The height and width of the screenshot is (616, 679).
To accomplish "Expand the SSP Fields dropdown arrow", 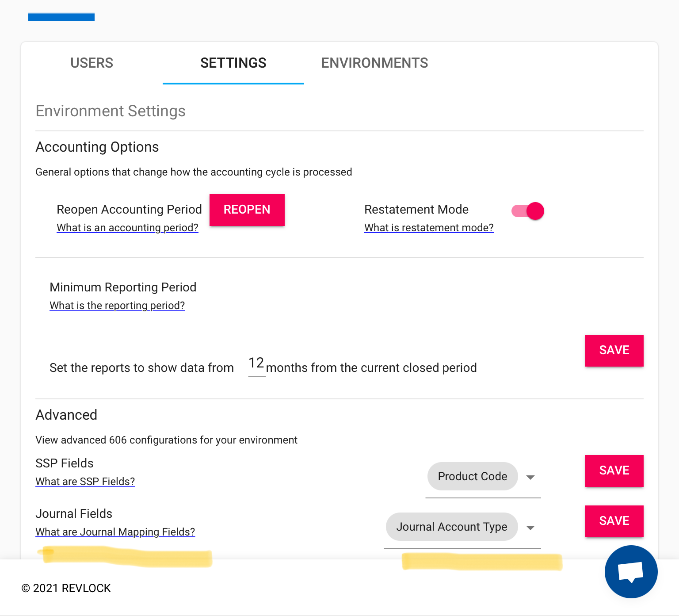I will coord(530,477).
